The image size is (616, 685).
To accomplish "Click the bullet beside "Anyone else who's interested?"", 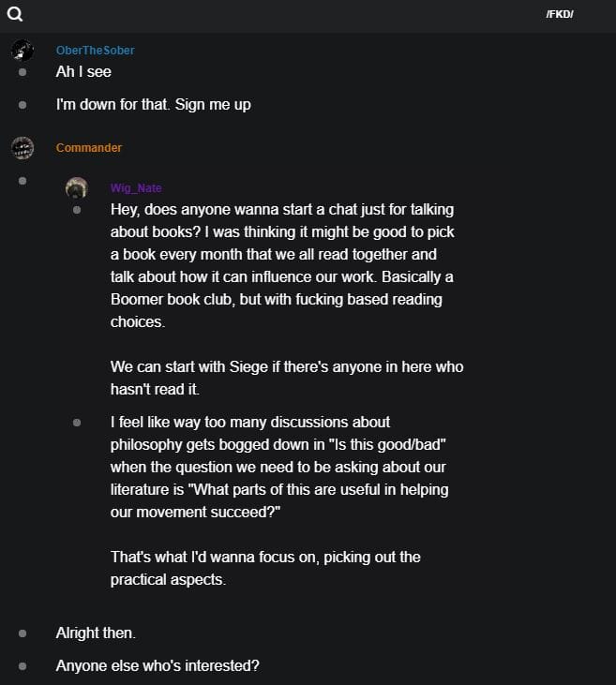I will [x=23, y=666].
